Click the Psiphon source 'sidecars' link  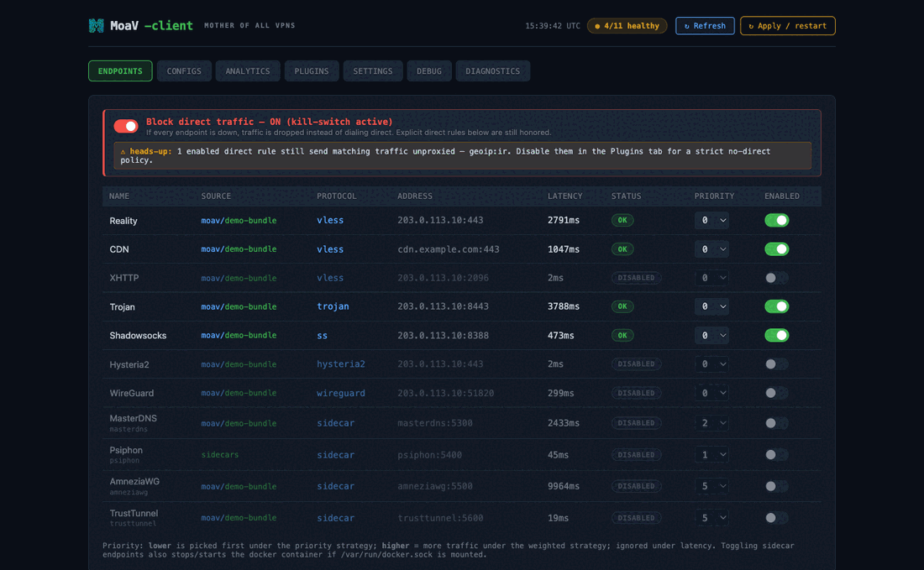click(220, 455)
